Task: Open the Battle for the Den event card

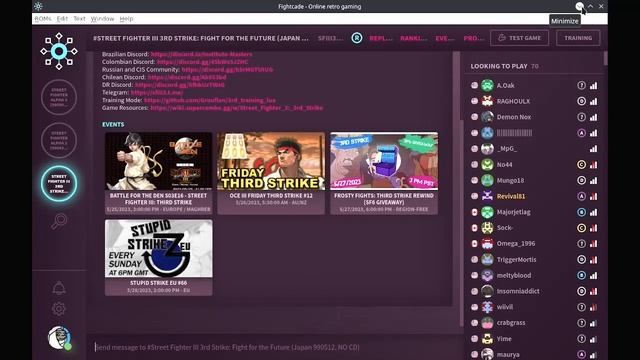Action: (x=158, y=173)
